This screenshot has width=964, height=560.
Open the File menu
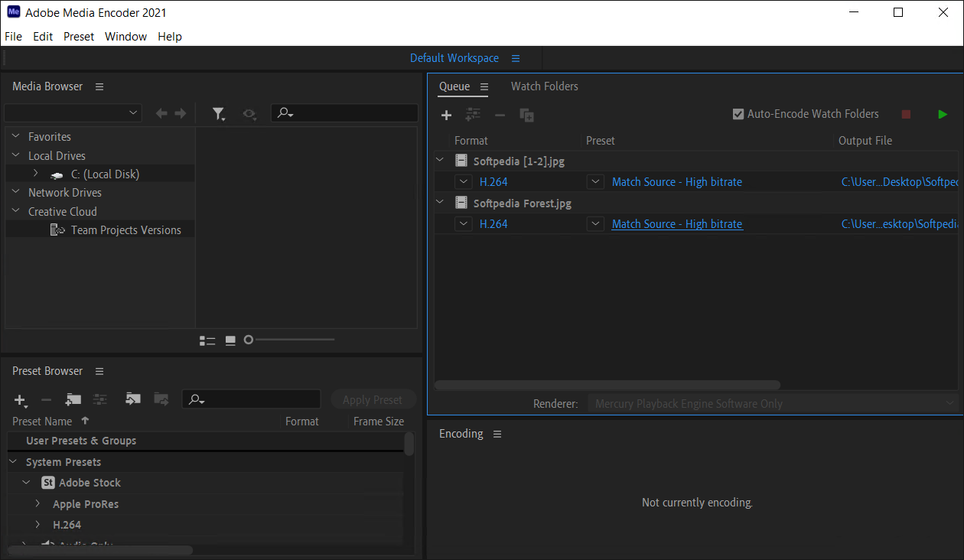(x=13, y=36)
